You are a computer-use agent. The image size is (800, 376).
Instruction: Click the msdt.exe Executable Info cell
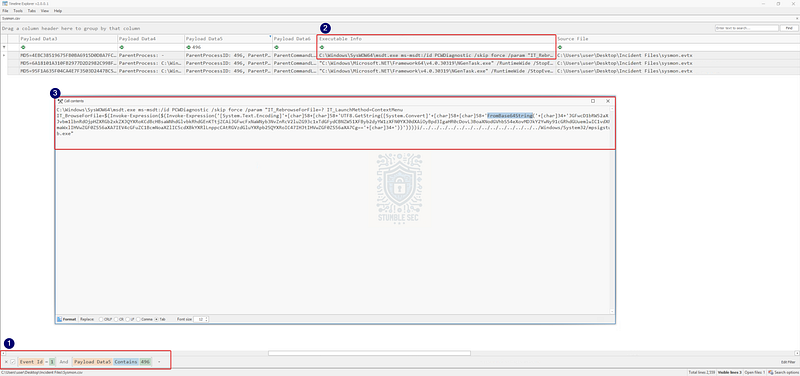(436, 55)
